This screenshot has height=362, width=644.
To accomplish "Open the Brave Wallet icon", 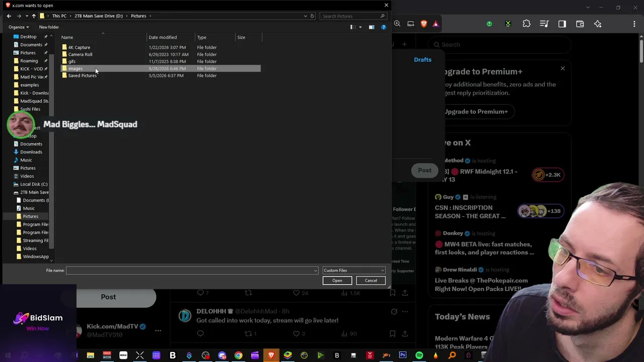I will (x=580, y=24).
